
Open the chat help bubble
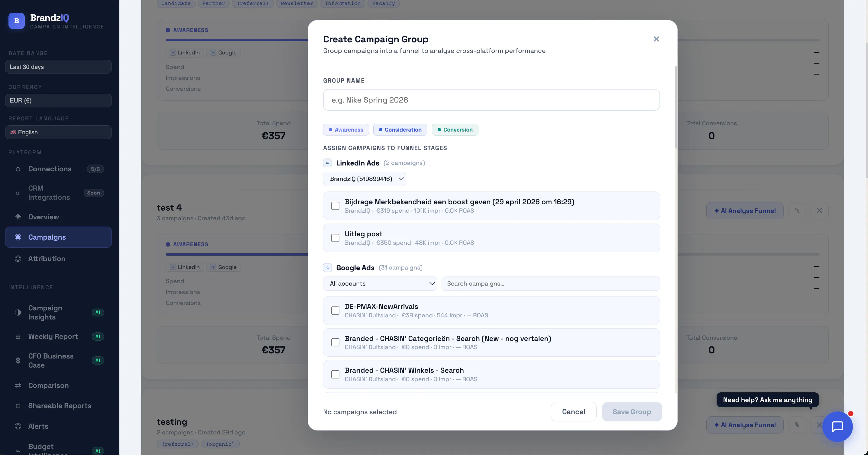(838, 427)
